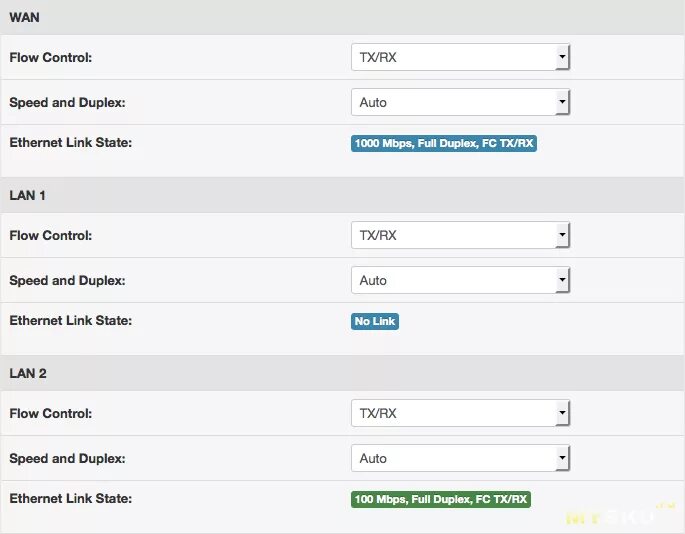Open the LAN 1 Flow Control dropdown
The width and height of the screenshot is (685, 534).
point(460,236)
